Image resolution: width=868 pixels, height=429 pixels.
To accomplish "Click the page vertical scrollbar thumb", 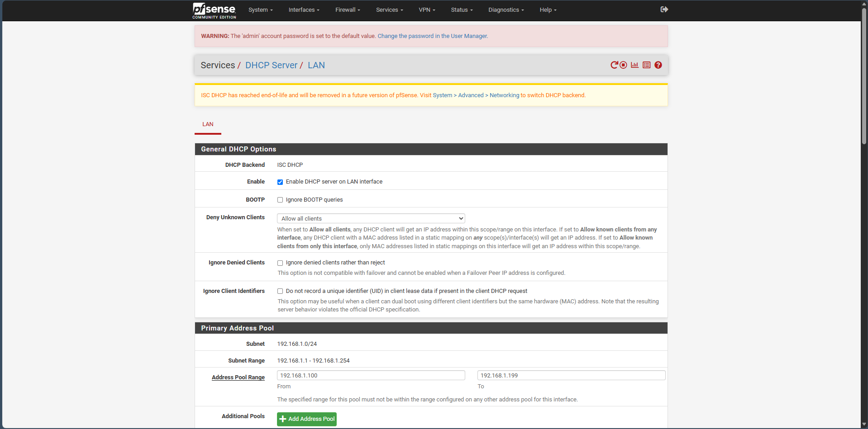I will [x=864, y=75].
